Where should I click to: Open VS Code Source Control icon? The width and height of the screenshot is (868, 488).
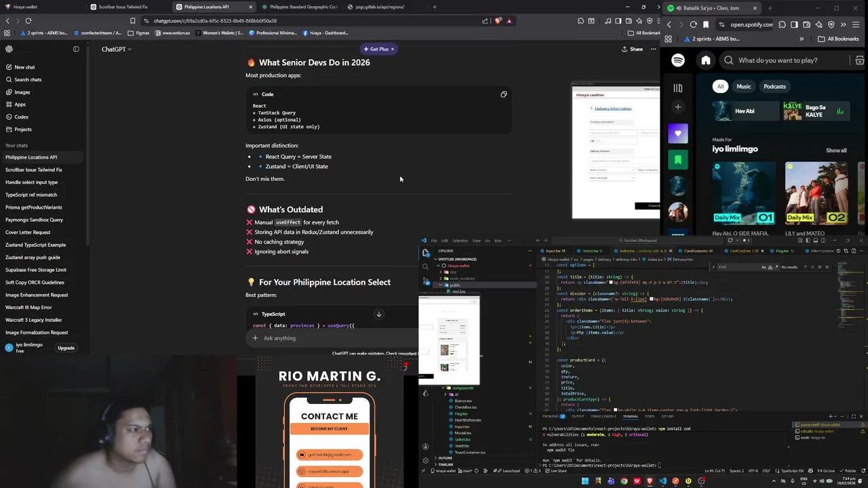pyautogui.click(x=425, y=281)
